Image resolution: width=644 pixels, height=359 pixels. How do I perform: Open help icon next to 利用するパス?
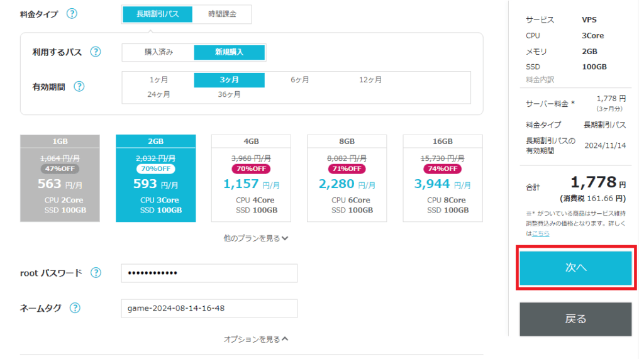(96, 52)
